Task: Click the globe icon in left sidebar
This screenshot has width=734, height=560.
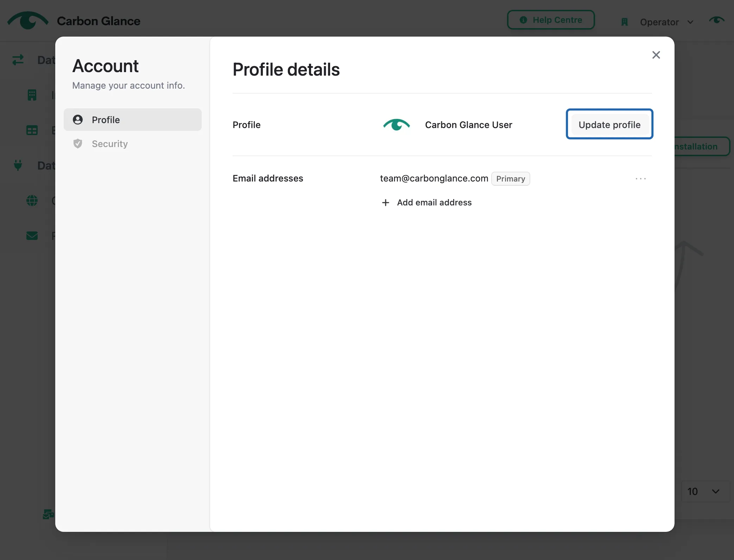Action: click(32, 201)
